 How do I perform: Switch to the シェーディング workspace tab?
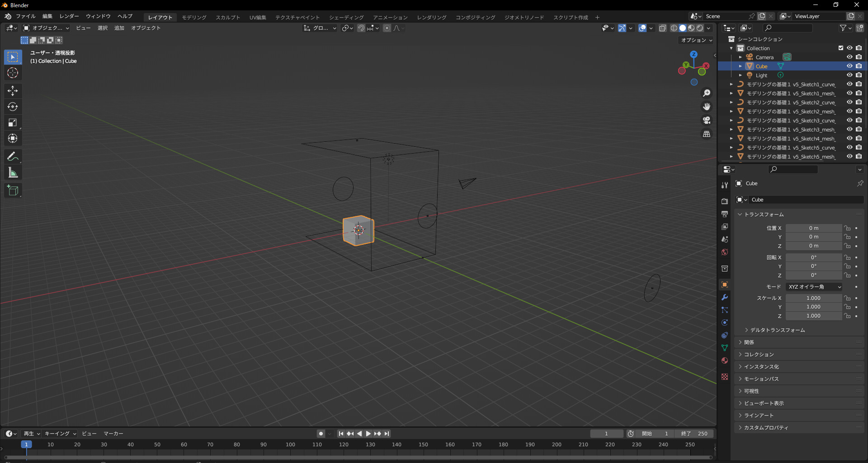[346, 17]
